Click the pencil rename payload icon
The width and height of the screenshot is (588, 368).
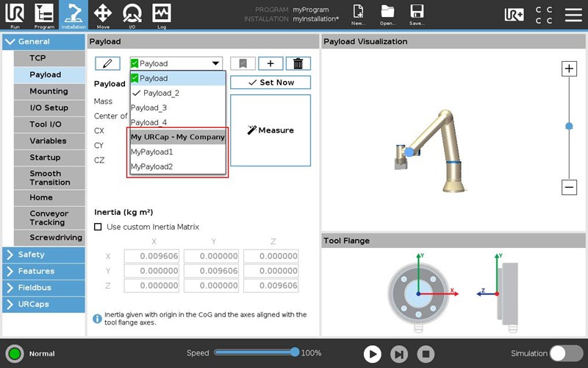[x=107, y=64]
